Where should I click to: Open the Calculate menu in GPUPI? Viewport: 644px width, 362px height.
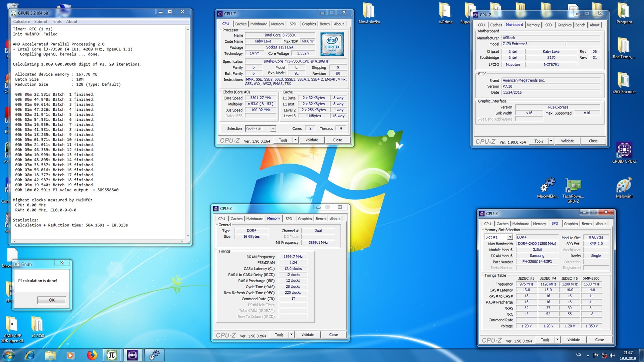21,21
